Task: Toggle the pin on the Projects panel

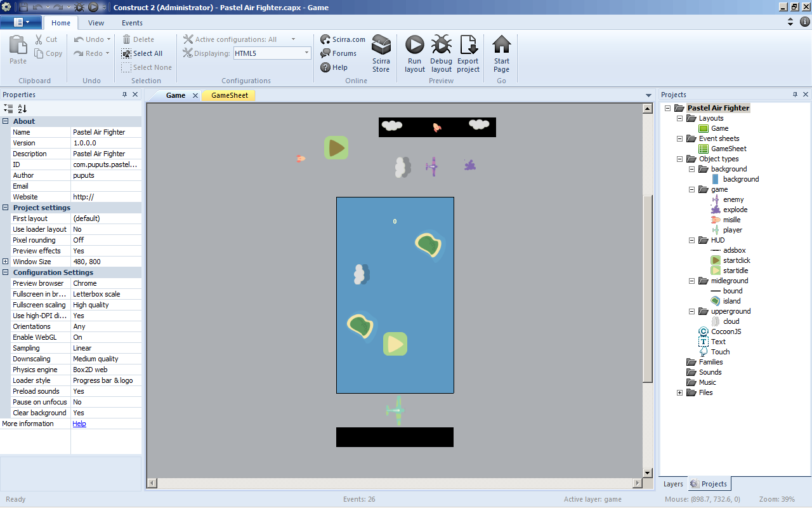Action: (795, 94)
